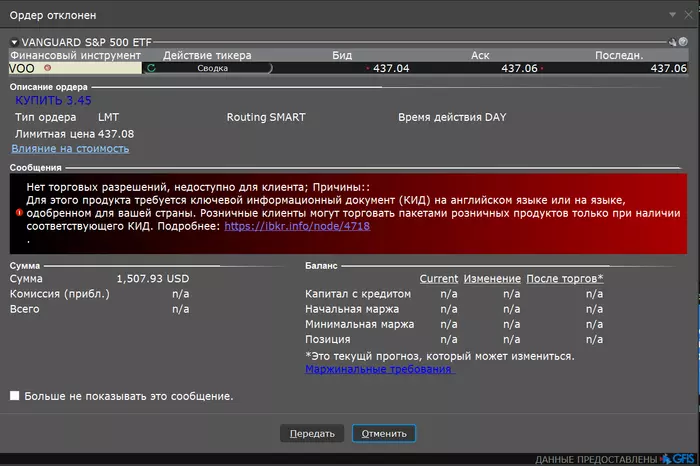Click the Бид value 437.04
This screenshot has width=700, height=466.
click(x=391, y=68)
